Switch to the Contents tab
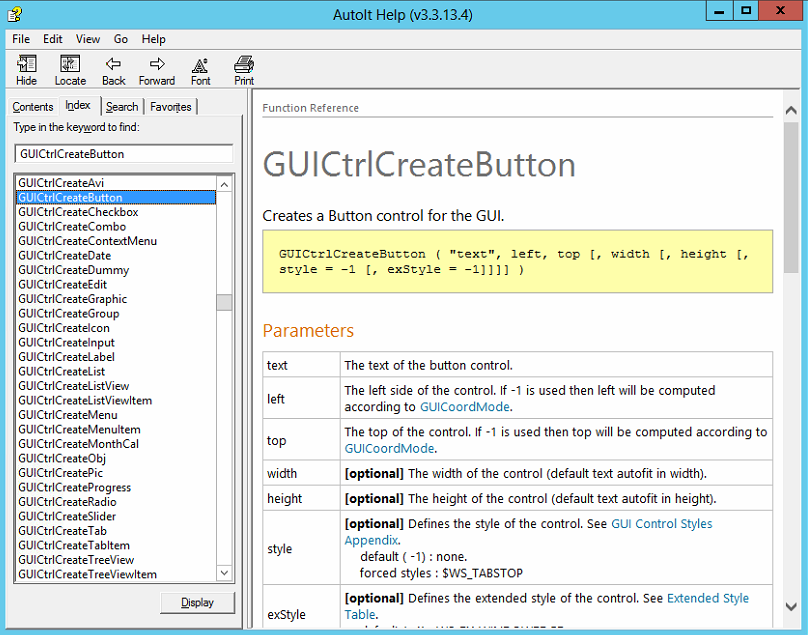This screenshot has width=808, height=635. 33,107
